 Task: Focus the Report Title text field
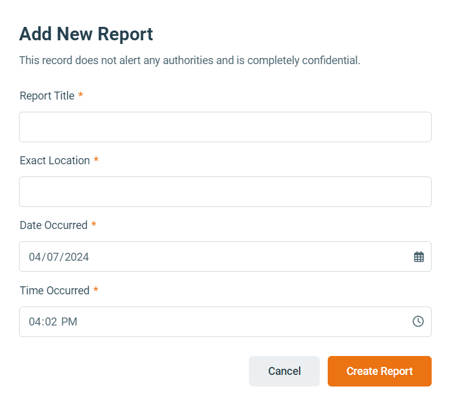tap(225, 127)
